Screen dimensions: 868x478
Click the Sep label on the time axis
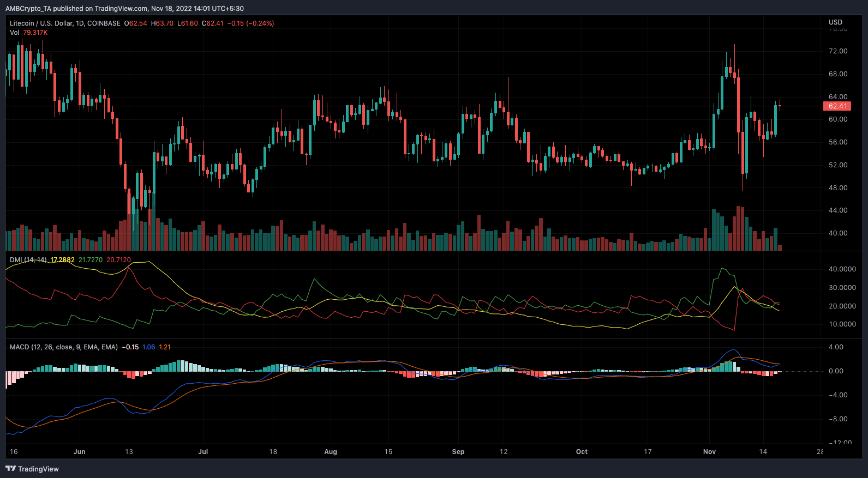point(458,452)
